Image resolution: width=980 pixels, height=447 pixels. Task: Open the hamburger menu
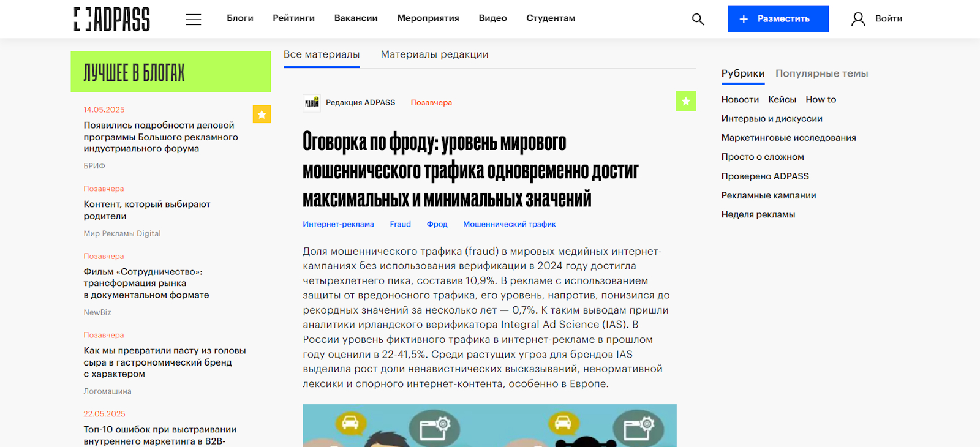194,19
